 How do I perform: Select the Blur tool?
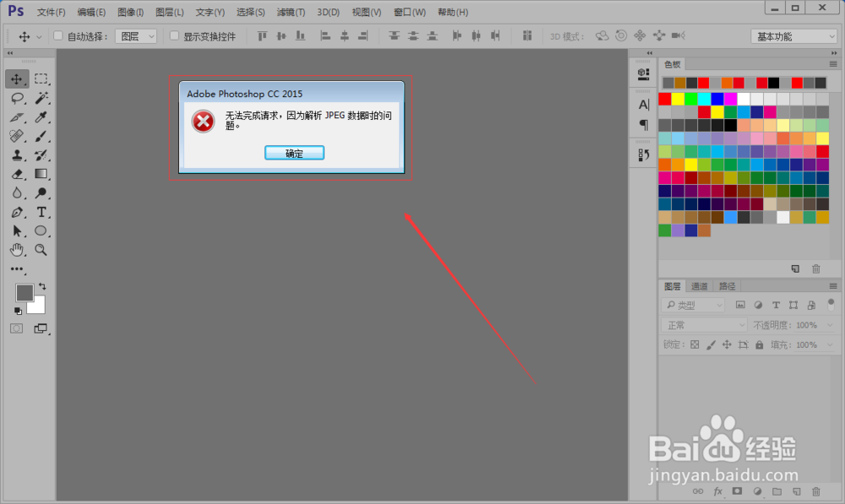coord(17,192)
